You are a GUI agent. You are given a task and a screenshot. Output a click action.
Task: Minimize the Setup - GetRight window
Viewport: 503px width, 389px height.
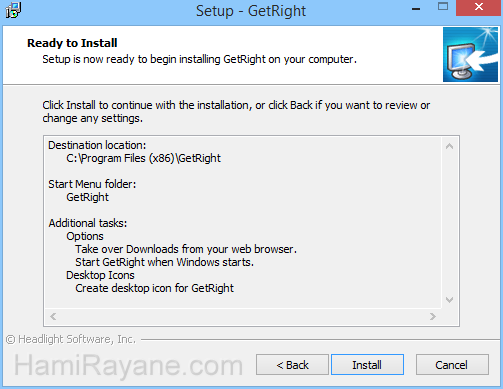tap(416, 9)
